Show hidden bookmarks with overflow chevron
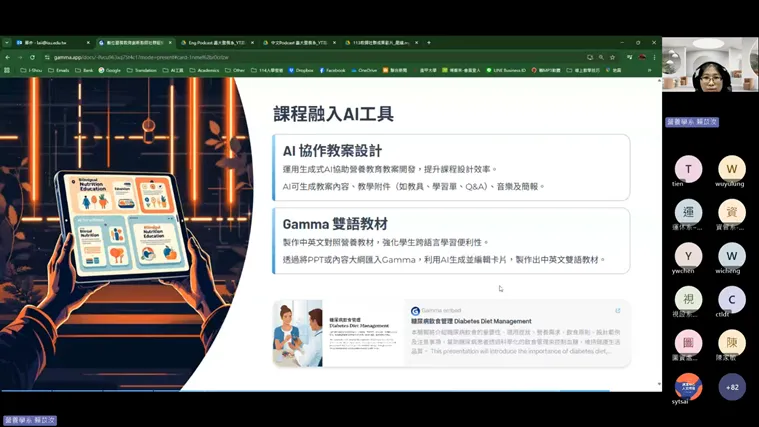Image resolution: width=759 pixels, height=427 pixels. click(649, 71)
